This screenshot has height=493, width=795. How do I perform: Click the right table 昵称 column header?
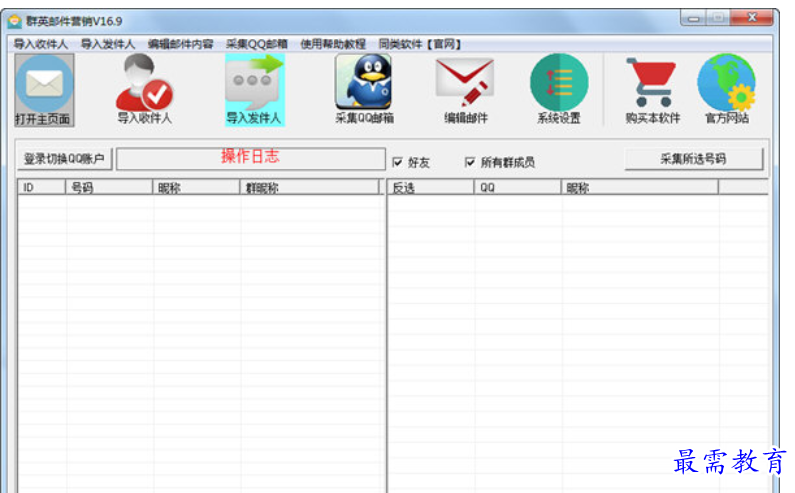pyautogui.click(x=640, y=188)
